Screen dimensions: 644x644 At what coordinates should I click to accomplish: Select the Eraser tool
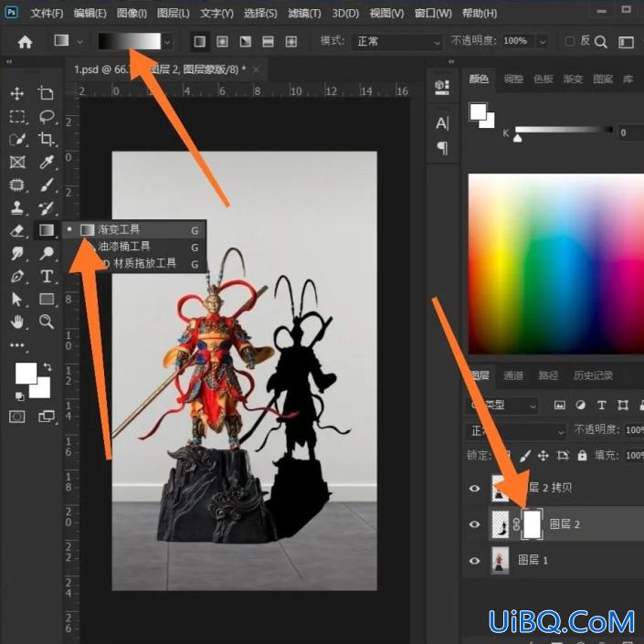click(16, 230)
